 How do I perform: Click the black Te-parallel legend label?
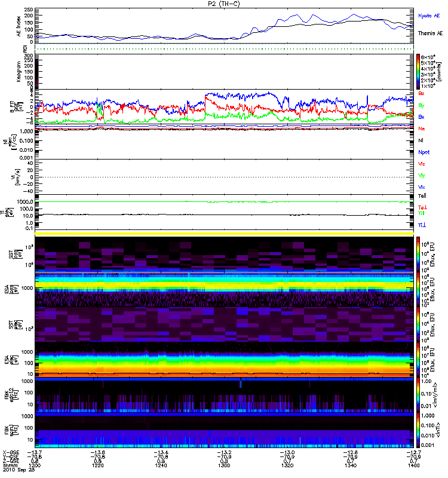coord(422,196)
